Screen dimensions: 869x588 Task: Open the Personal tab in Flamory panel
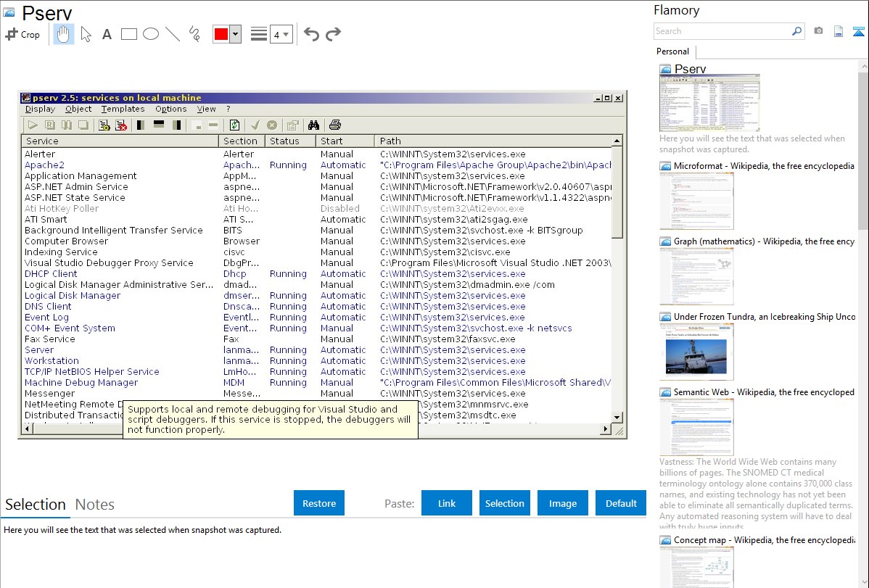pos(672,51)
